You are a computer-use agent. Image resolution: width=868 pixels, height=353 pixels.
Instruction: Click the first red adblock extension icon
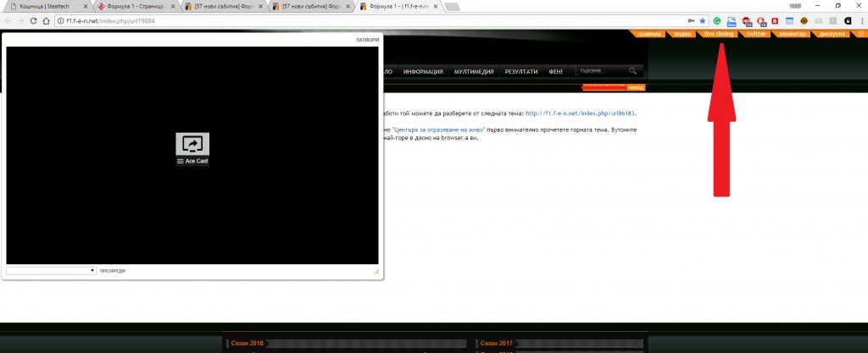[x=746, y=21]
